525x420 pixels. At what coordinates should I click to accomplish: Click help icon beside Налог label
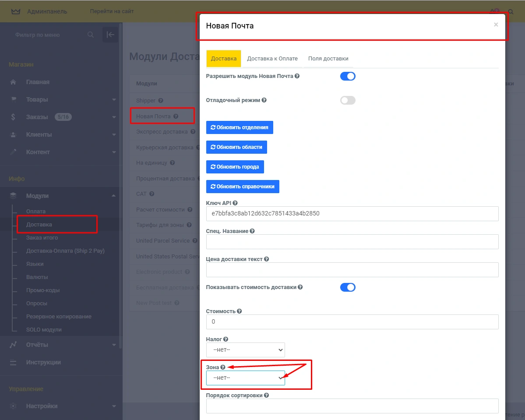tap(226, 339)
